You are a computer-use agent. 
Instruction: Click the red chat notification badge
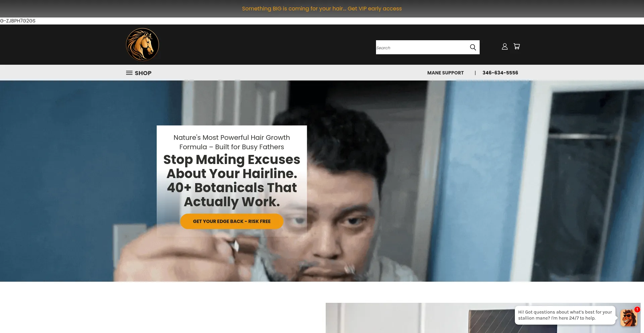pyautogui.click(x=637, y=309)
